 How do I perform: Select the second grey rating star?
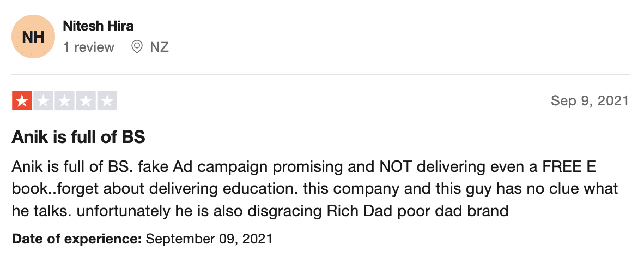pos(43,101)
